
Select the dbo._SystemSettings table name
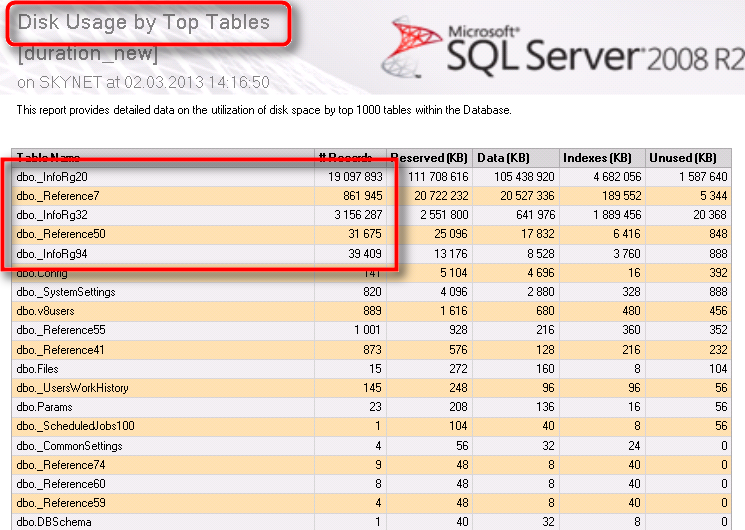click(66, 292)
